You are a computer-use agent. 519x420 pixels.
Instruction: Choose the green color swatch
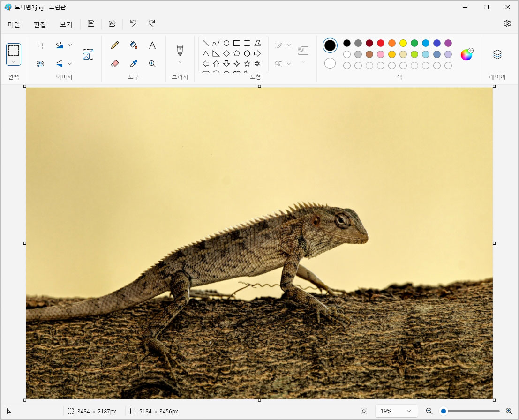414,43
